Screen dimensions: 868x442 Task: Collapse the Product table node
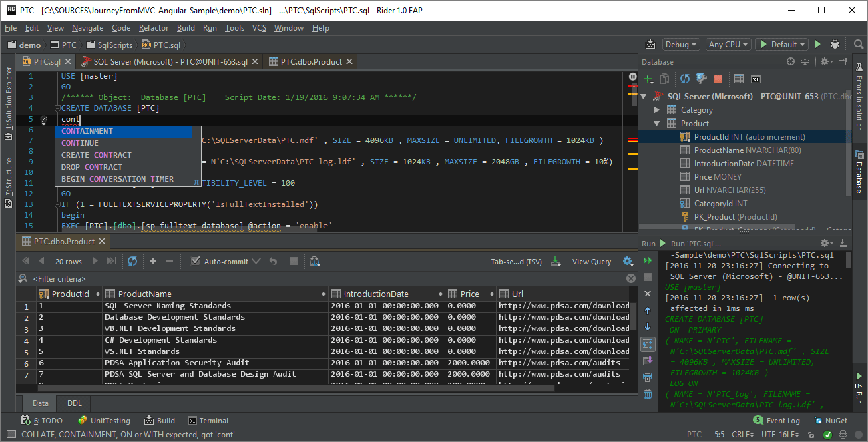pos(657,124)
